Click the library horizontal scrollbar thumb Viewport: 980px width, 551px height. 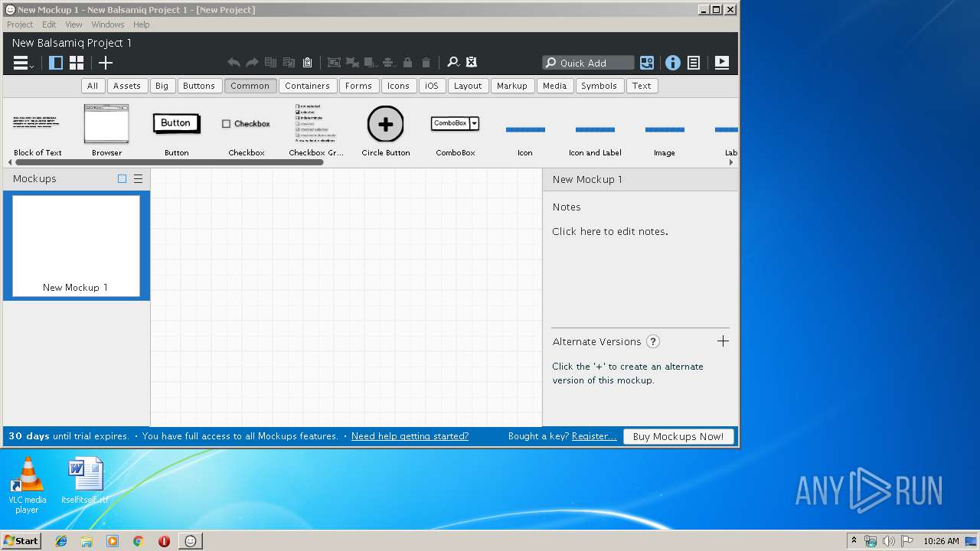click(x=169, y=162)
